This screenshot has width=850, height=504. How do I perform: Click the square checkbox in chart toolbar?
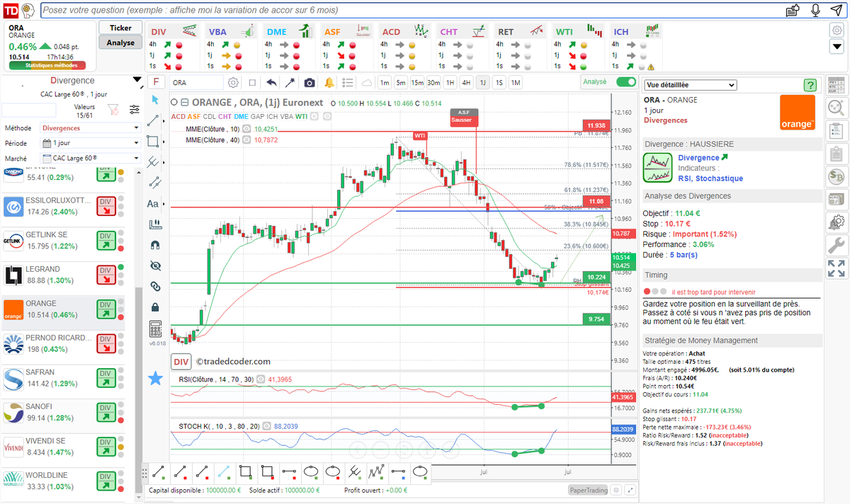point(252,82)
